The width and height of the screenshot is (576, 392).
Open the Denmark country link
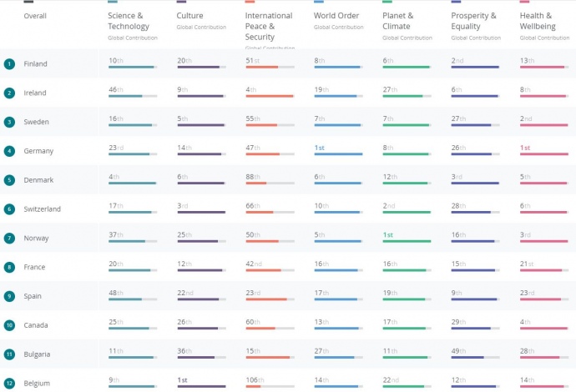pos(38,180)
